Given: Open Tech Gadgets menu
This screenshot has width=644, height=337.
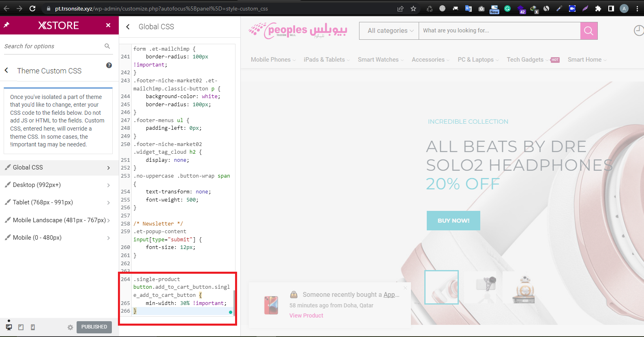Looking at the screenshot, I should point(527,60).
